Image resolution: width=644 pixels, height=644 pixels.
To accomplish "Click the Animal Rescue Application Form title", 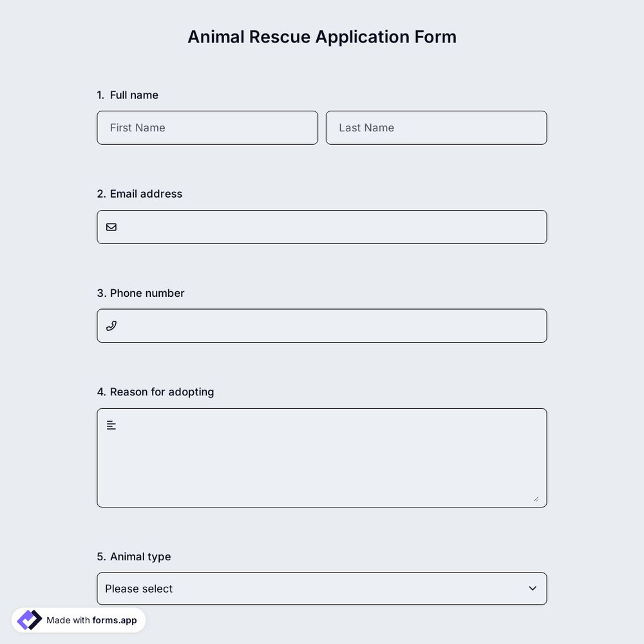I will pos(322,37).
